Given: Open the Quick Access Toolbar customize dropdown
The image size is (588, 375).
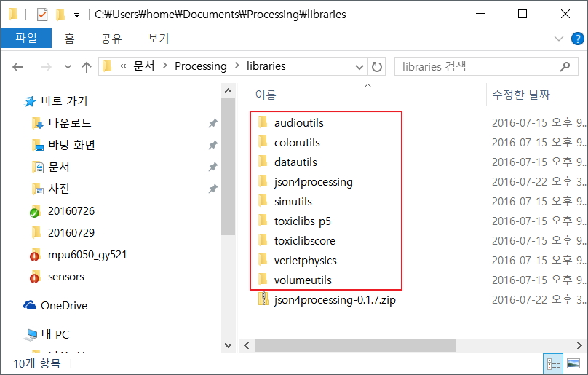Looking at the screenshot, I should pyautogui.click(x=76, y=15).
